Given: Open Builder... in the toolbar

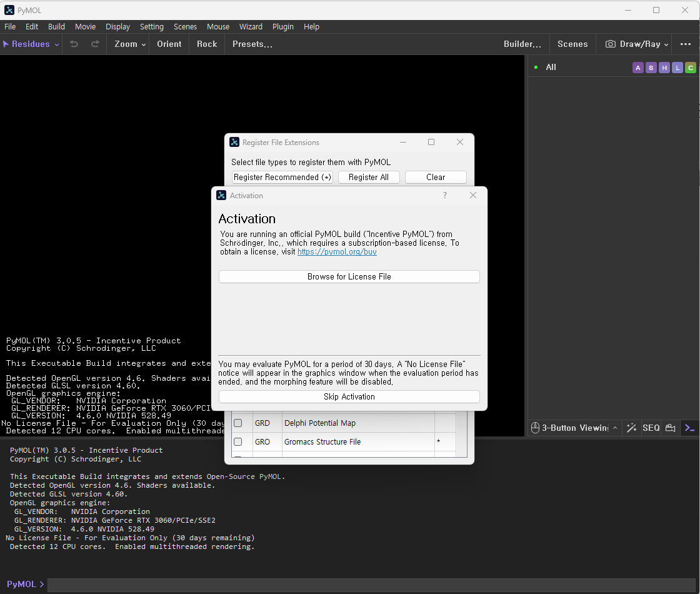Looking at the screenshot, I should point(522,44).
